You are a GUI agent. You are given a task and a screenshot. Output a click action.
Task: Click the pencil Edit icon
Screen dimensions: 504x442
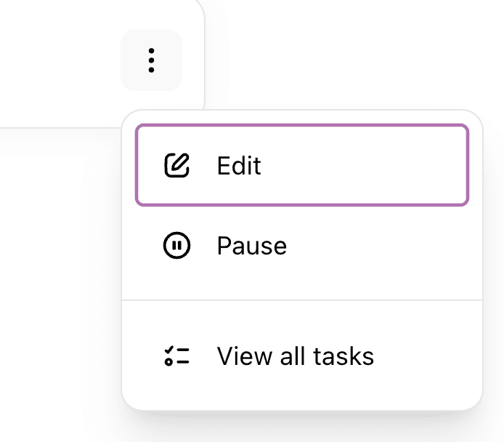[x=176, y=166]
